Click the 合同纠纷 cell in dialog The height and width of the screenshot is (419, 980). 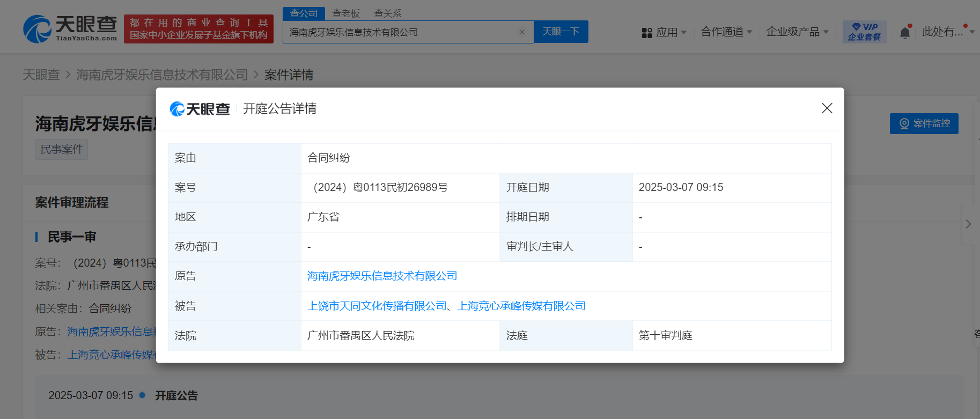[566, 158]
